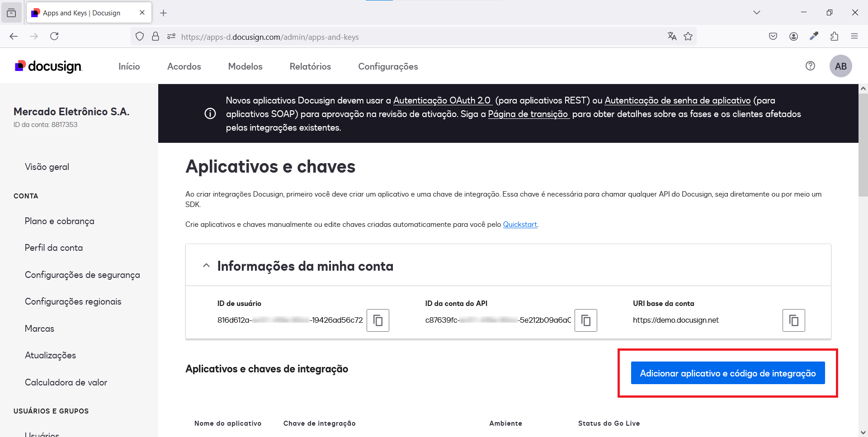This screenshot has height=437, width=868.
Task: Reload the page in the browser
Action: click(54, 37)
